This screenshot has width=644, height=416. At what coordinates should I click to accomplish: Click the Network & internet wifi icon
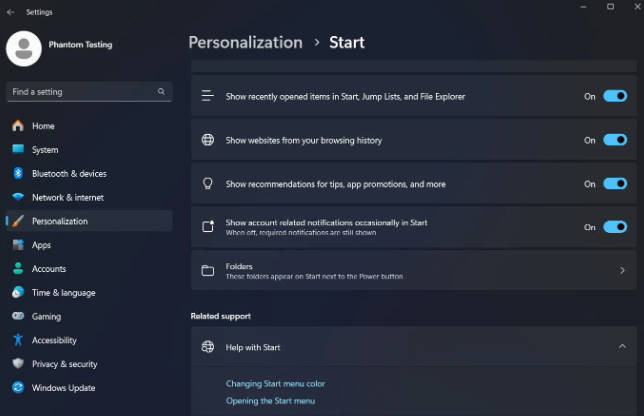tap(18, 197)
